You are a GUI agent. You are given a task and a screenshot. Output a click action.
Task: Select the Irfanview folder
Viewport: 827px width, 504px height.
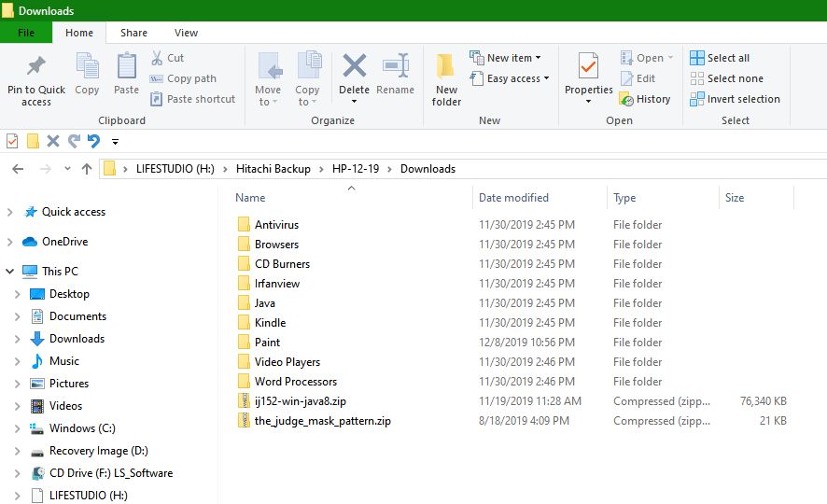(277, 284)
